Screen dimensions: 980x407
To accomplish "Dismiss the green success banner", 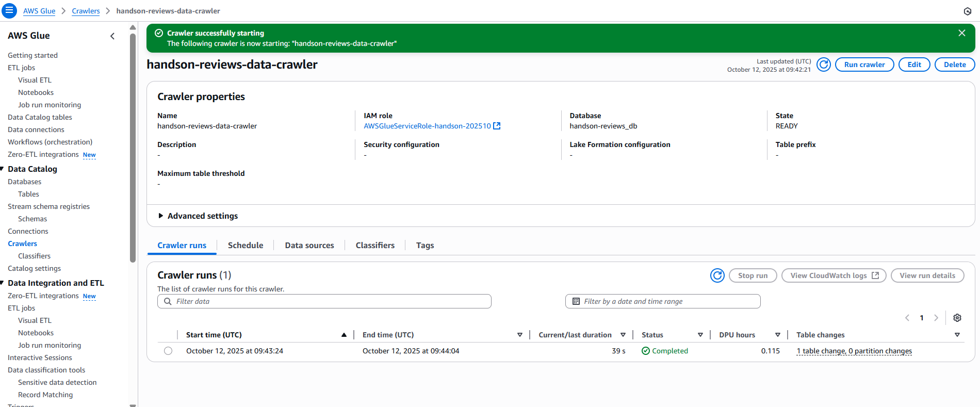I will [961, 33].
